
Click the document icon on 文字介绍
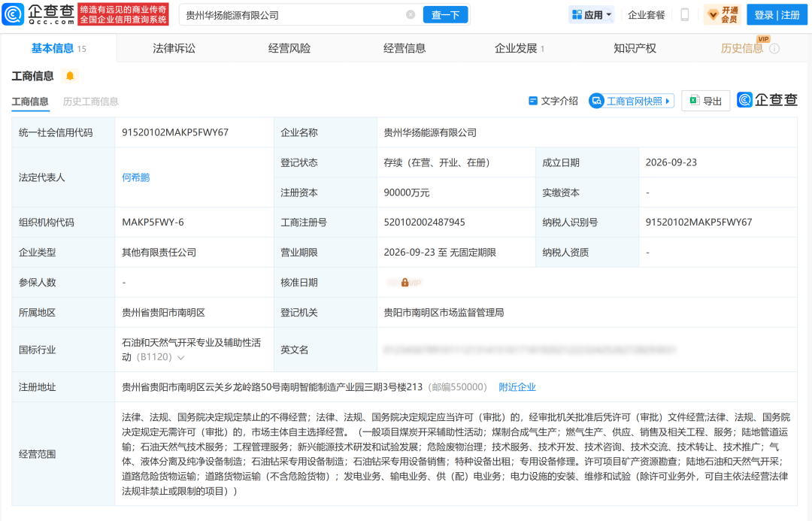point(533,101)
